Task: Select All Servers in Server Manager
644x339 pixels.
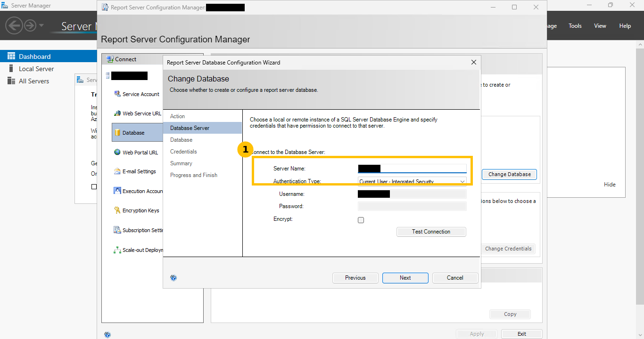Action: [34, 81]
